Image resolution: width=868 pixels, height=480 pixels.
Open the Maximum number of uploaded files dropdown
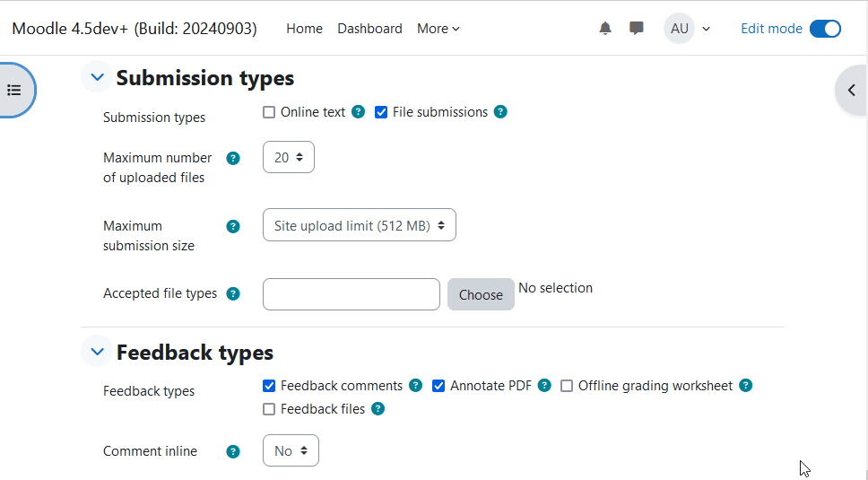click(x=289, y=157)
